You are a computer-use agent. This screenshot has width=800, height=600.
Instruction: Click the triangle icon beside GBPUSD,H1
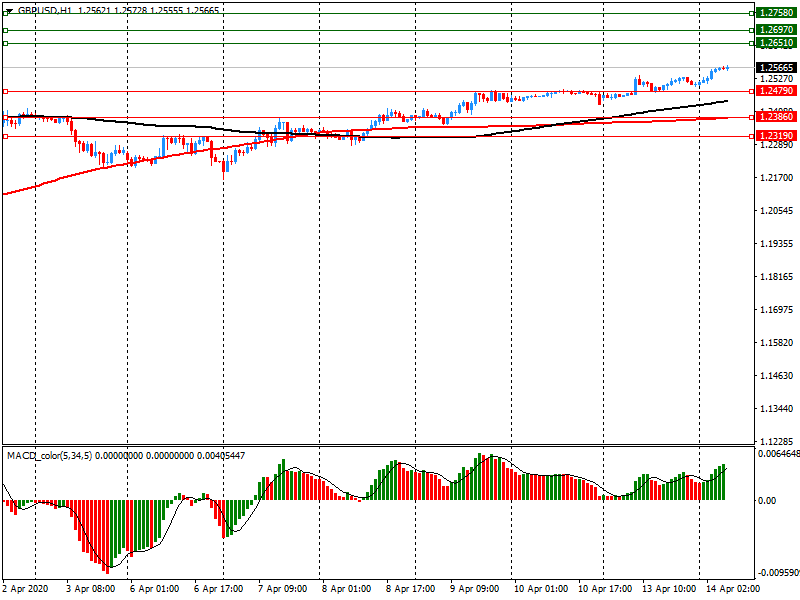point(9,9)
